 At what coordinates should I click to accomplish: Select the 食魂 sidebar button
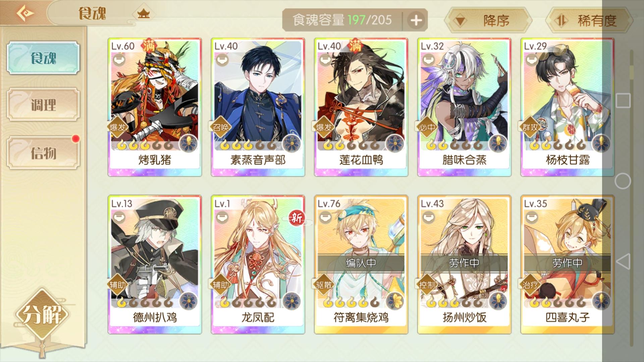pos(43,58)
